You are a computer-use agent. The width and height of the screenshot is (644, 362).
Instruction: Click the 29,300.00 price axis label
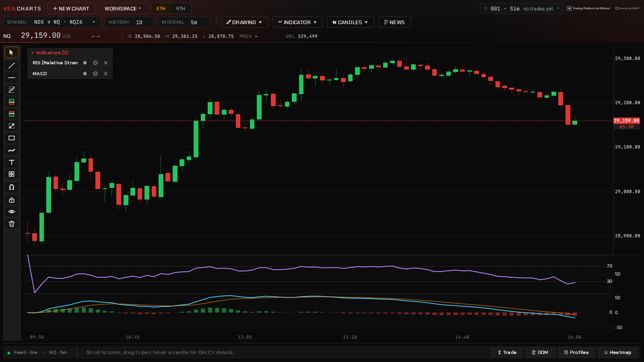pyautogui.click(x=627, y=58)
